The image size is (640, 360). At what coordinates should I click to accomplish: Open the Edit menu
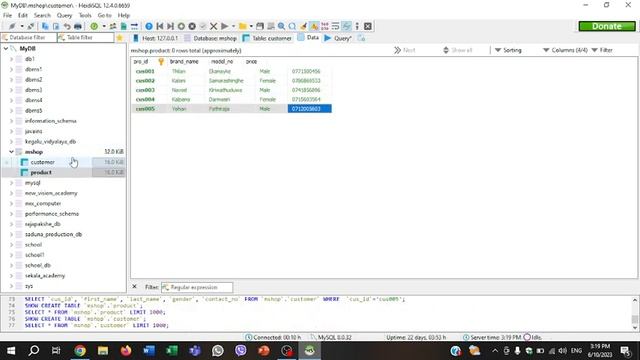[x=22, y=15]
